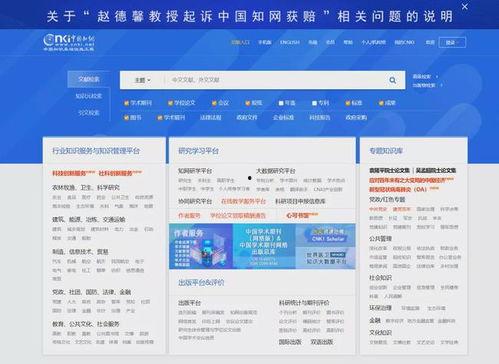Open the 政府文件 resource link

click(x=247, y=117)
